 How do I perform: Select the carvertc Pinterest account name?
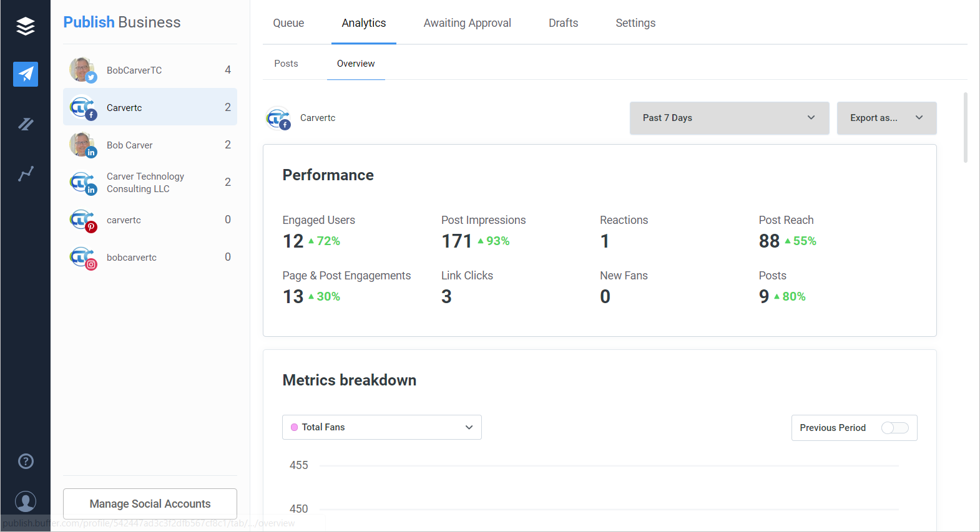124,220
